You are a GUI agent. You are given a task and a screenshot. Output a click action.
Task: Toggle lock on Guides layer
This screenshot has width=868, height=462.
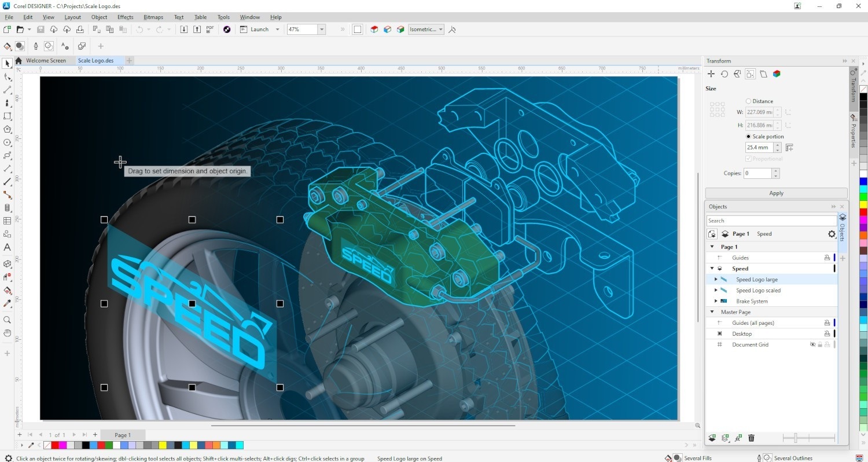[x=827, y=258]
